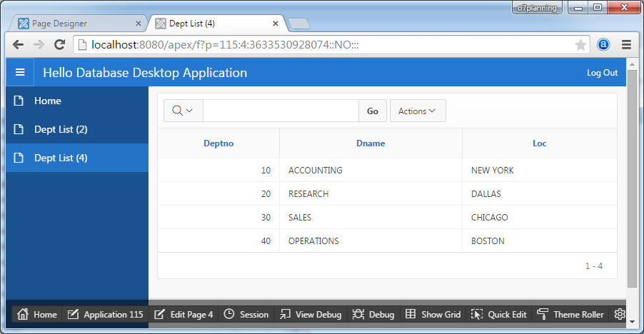Bookmark page with star icon
The image size is (644, 334).
pyautogui.click(x=580, y=45)
